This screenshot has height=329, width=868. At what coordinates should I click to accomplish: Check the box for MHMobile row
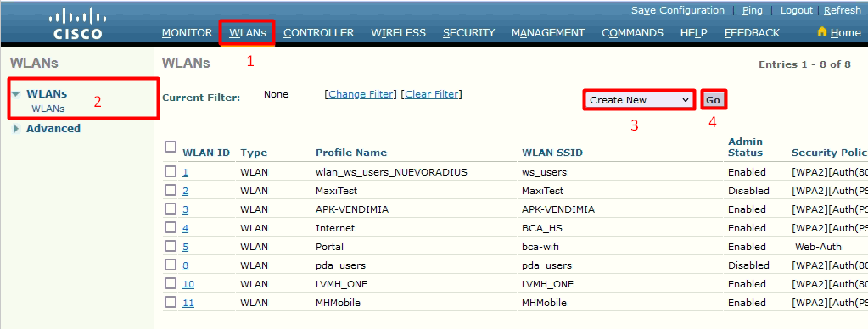tap(171, 302)
